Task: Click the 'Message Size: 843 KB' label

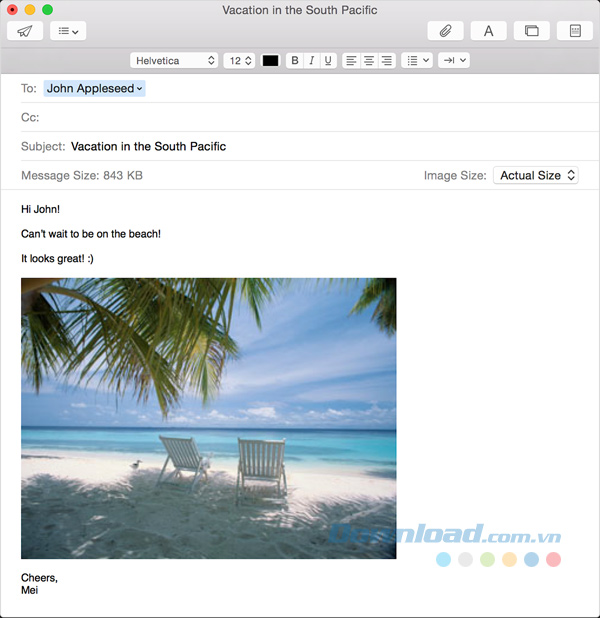Action: click(x=82, y=175)
